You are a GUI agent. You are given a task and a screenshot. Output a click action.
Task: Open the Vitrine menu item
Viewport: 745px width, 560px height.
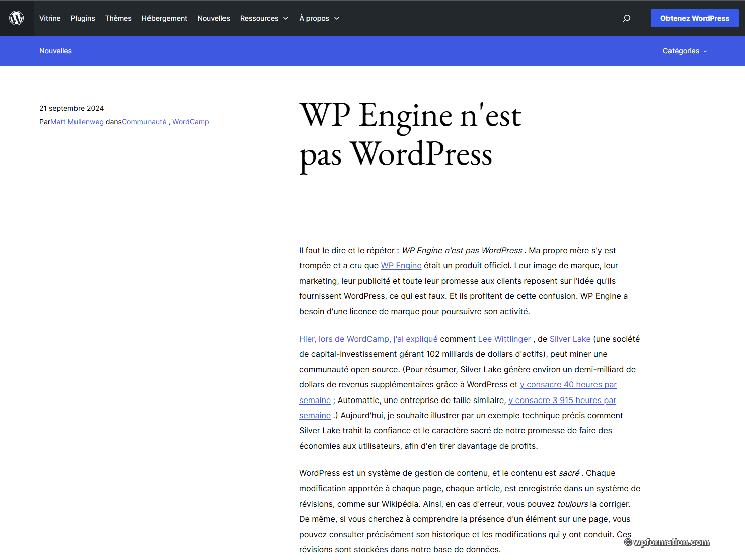[x=50, y=18]
